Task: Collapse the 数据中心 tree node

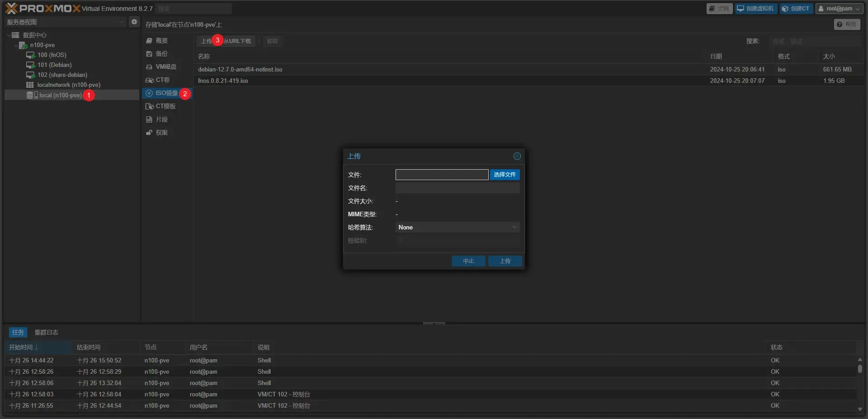Action: click(x=9, y=35)
